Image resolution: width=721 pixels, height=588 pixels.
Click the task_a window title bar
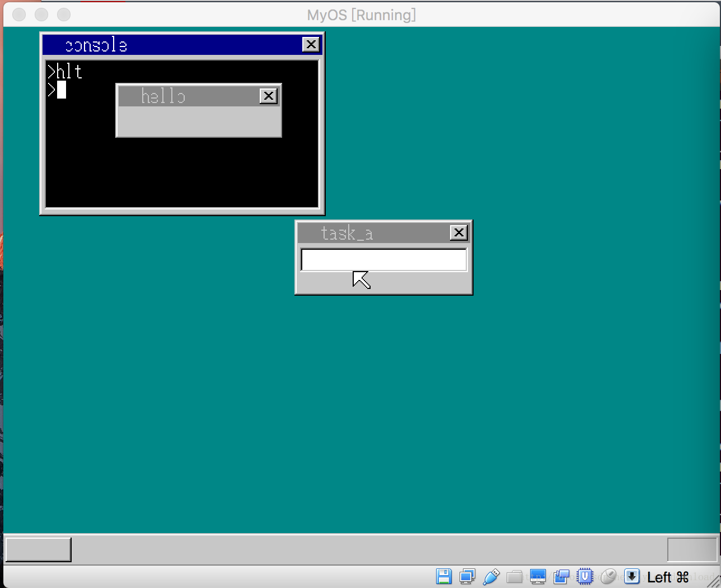[384, 232]
